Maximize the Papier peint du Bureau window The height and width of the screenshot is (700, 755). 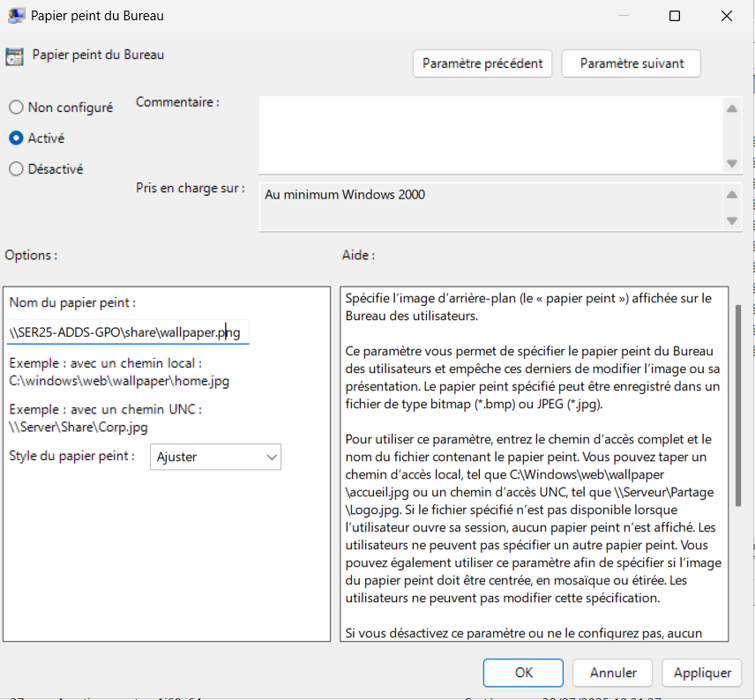click(x=675, y=16)
